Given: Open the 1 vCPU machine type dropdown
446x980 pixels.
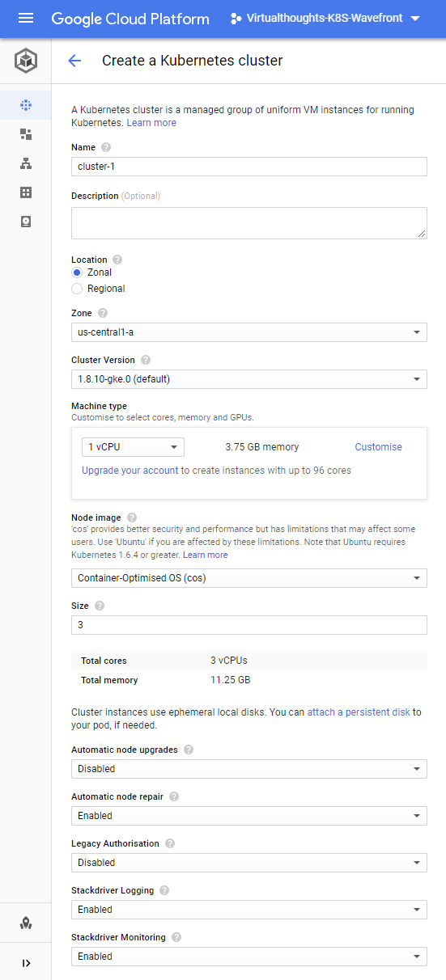Looking at the screenshot, I should (133, 447).
